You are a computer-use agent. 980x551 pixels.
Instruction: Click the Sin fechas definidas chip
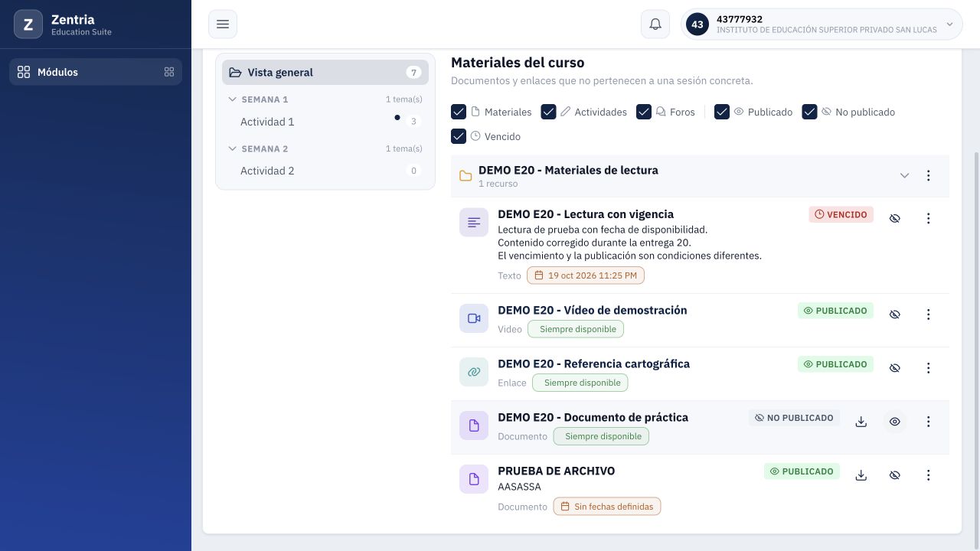coord(607,507)
